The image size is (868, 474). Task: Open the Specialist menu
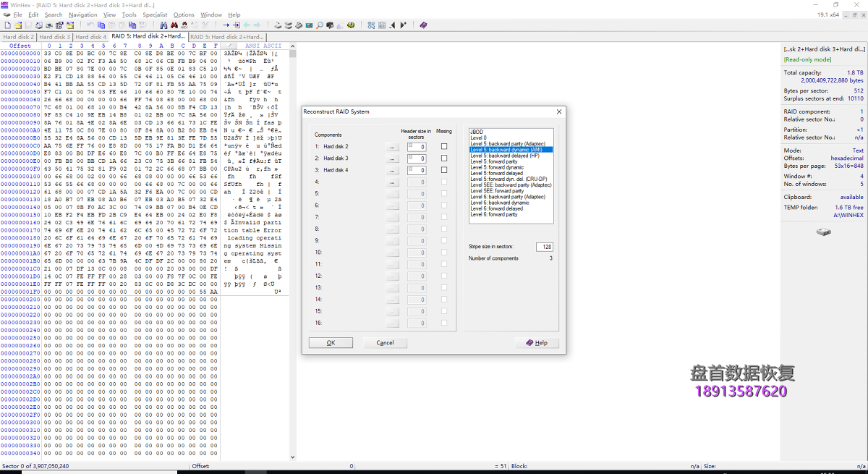click(155, 14)
